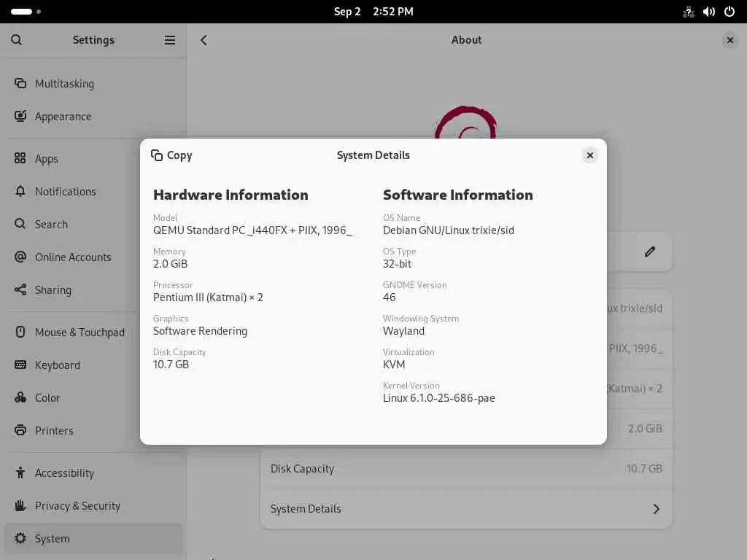This screenshot has width=747, height=560.
Task: Click the Color icon in sidebar
Action: (x=20, y=397)
